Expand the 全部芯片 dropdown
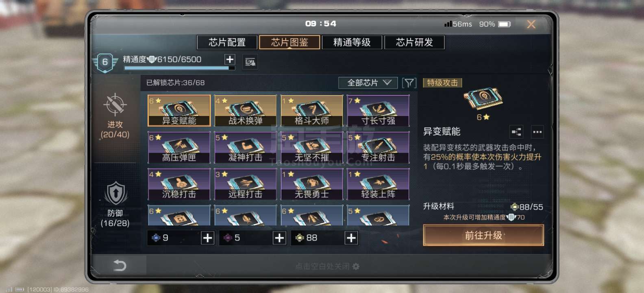Image resolution: width=644 pixels, height=293 pixels. (369, 83)
